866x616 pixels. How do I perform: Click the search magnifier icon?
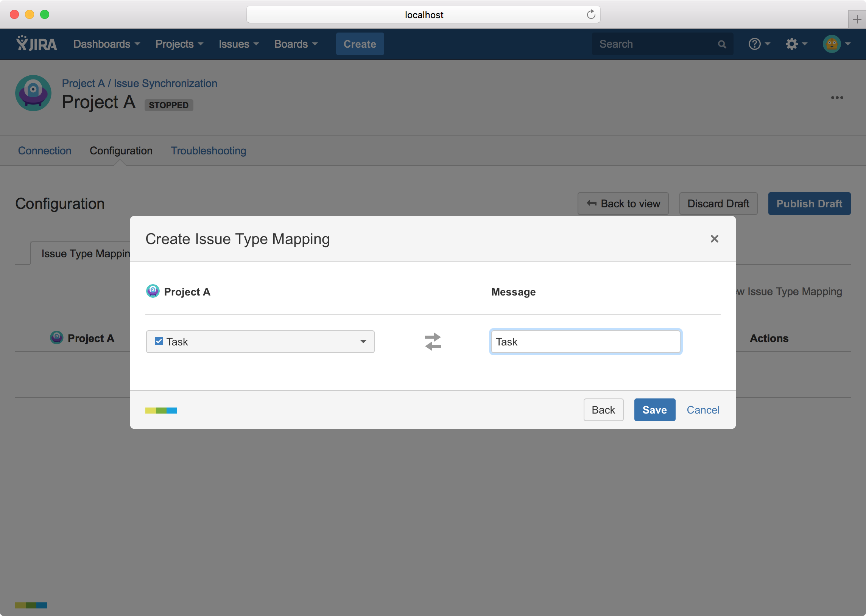tap(721, 44)
